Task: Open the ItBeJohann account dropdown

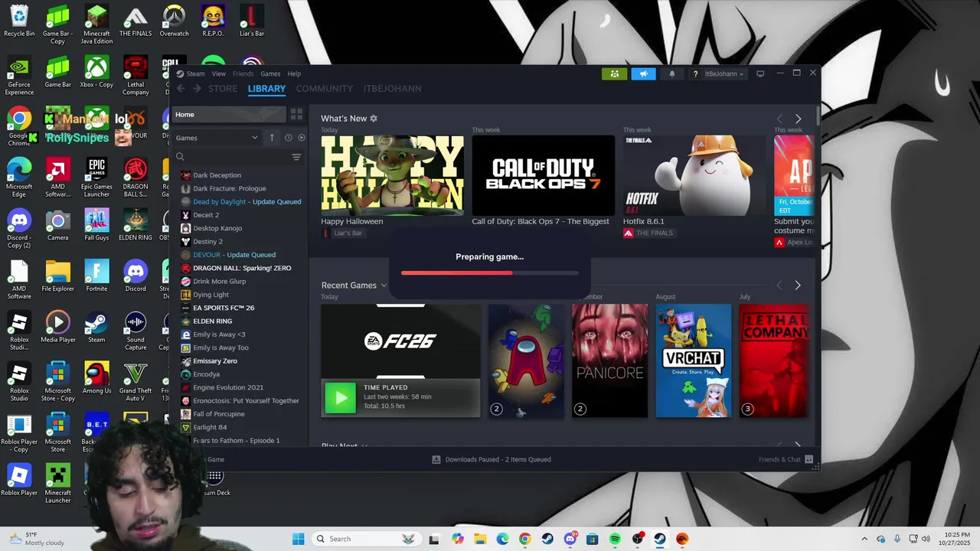Action: tap(724, 73)
